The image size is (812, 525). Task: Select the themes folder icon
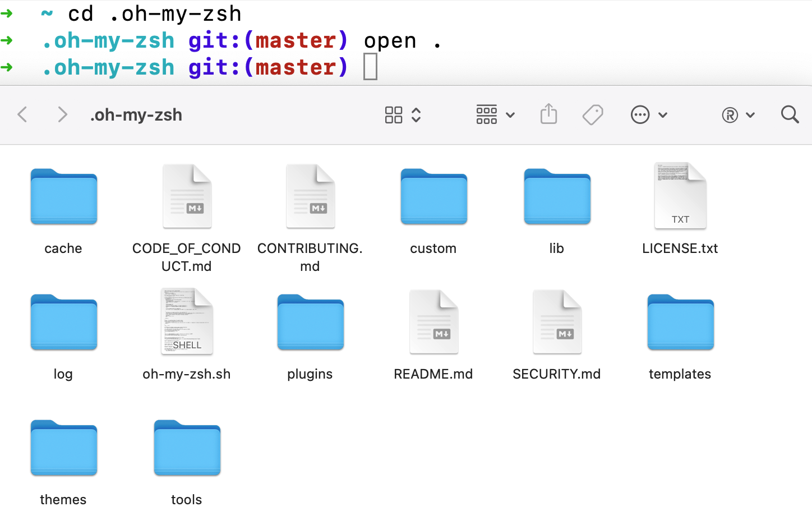click(64, 448)
